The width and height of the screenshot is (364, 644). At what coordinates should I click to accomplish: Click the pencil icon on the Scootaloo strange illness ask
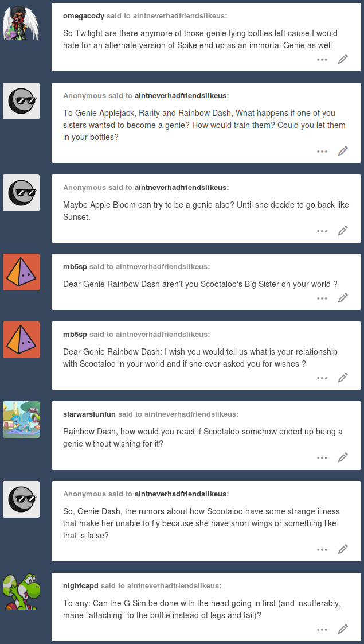coord(343,549)
